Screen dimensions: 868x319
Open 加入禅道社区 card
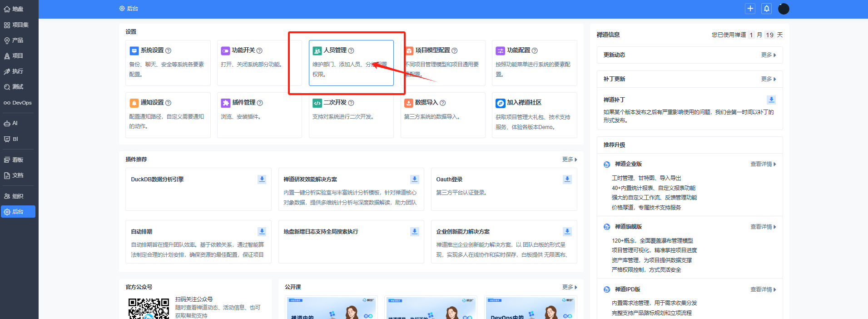click(x=535, y=115)
